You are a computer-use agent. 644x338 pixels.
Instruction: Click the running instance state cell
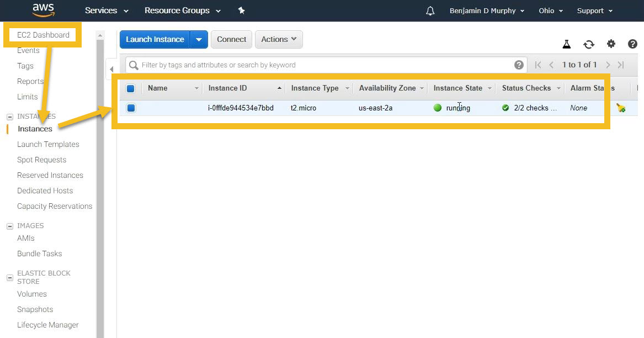pyautogui.click(x=452, y=108)
